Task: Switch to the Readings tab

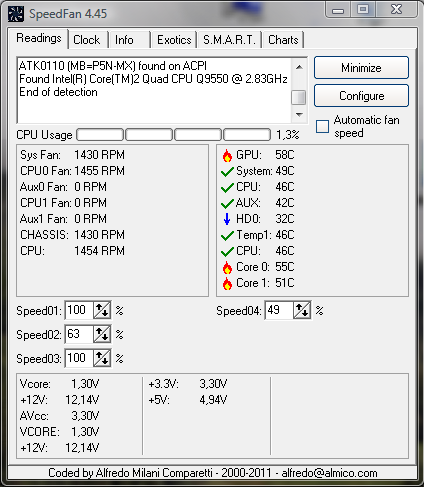Action: [39, 38]
